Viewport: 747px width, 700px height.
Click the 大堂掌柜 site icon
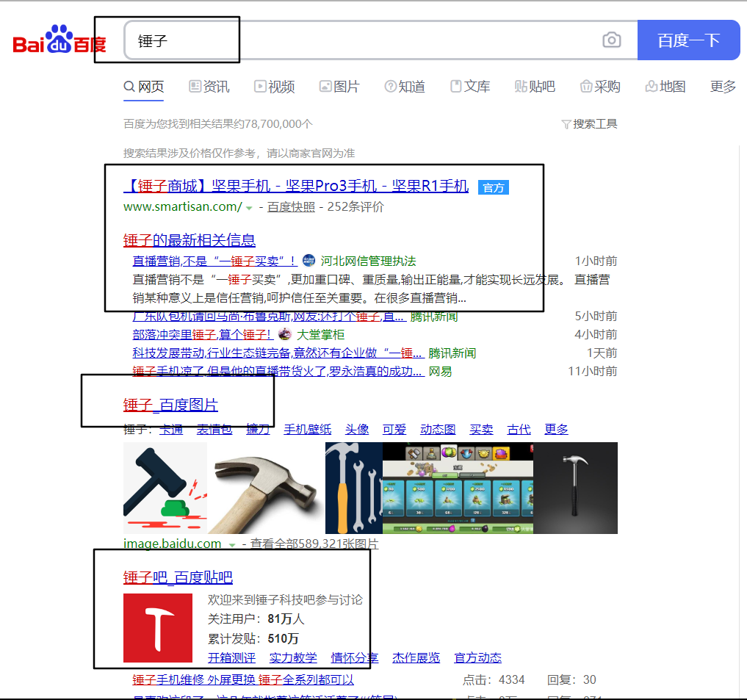284,334
